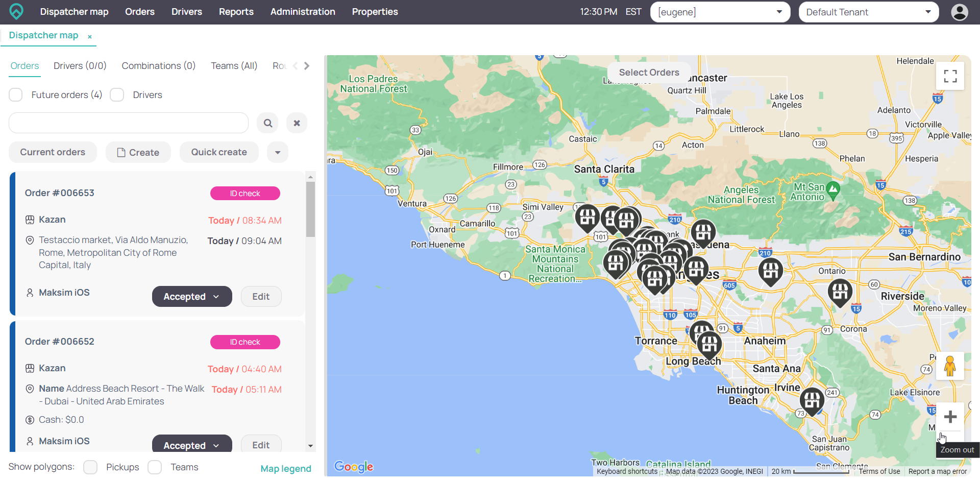980x481 pixels.
Task: Click the search magnifier icon
Action: coord(267,123)
